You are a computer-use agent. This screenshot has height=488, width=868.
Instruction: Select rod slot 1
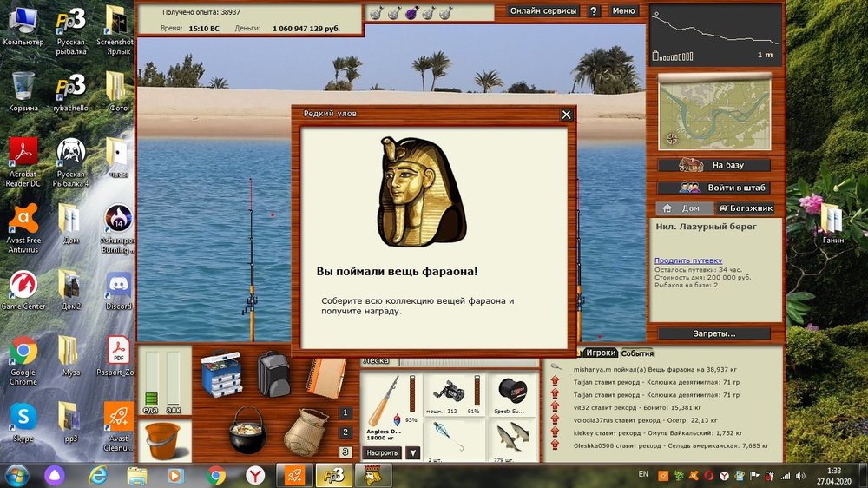[x=345, y=413]
